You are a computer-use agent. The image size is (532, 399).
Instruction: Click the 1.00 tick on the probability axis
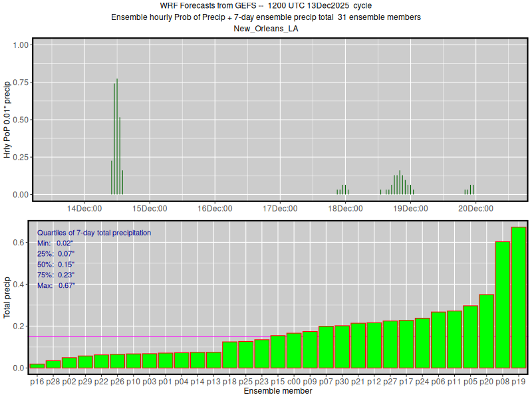[20, 45]
